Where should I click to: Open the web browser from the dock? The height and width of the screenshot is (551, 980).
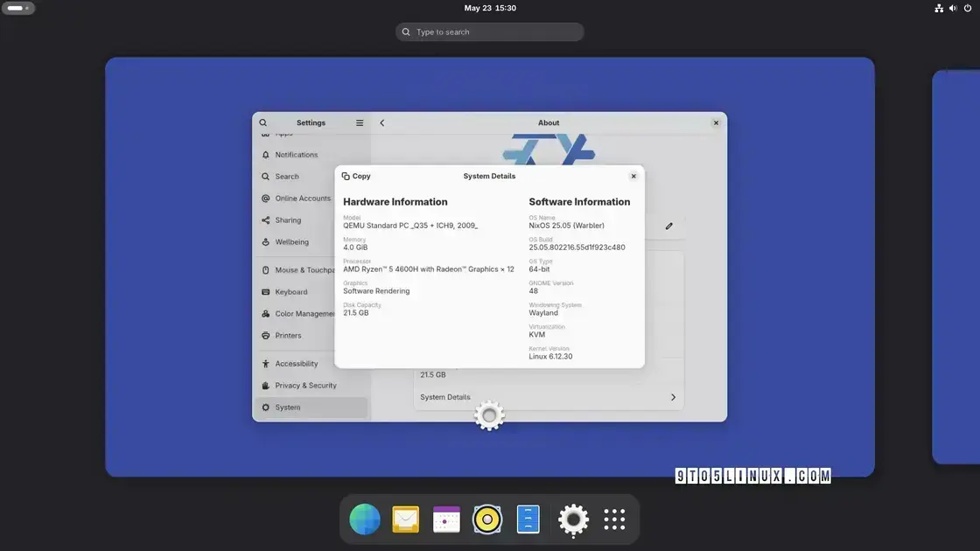(x=364, y=520)
